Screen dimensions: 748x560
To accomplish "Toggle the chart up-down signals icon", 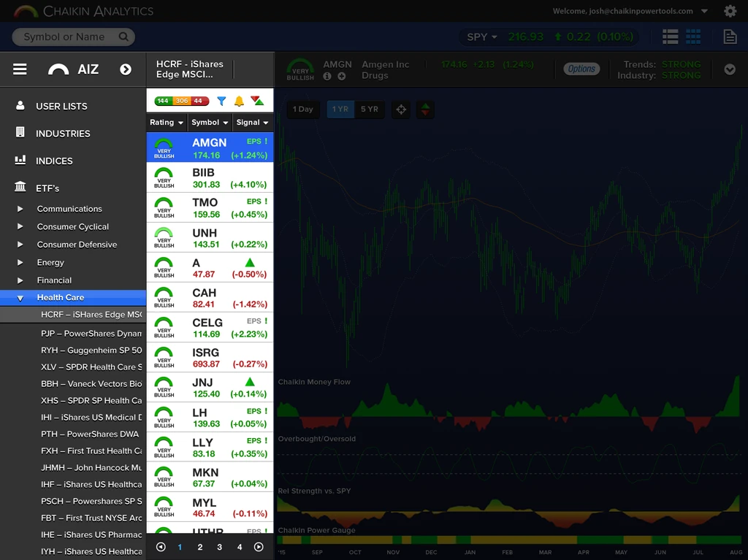I will 425,110.
